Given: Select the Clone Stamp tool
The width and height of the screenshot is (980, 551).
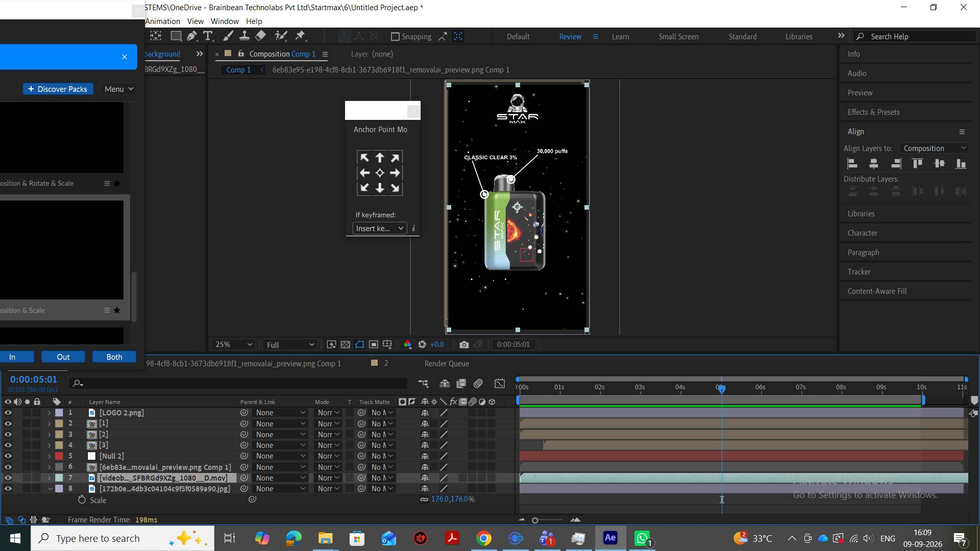Looking at the screenshot, I should pos(244,36).
